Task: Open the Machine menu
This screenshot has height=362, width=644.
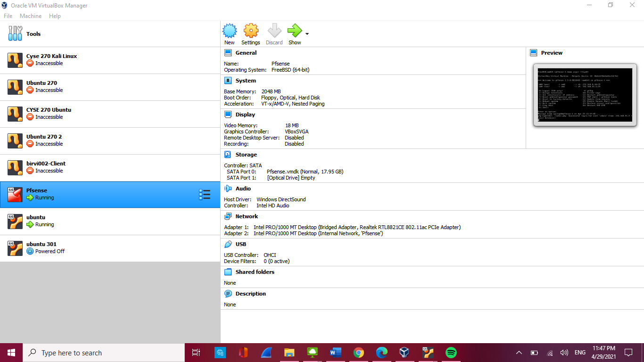Action: click(31, 16)
